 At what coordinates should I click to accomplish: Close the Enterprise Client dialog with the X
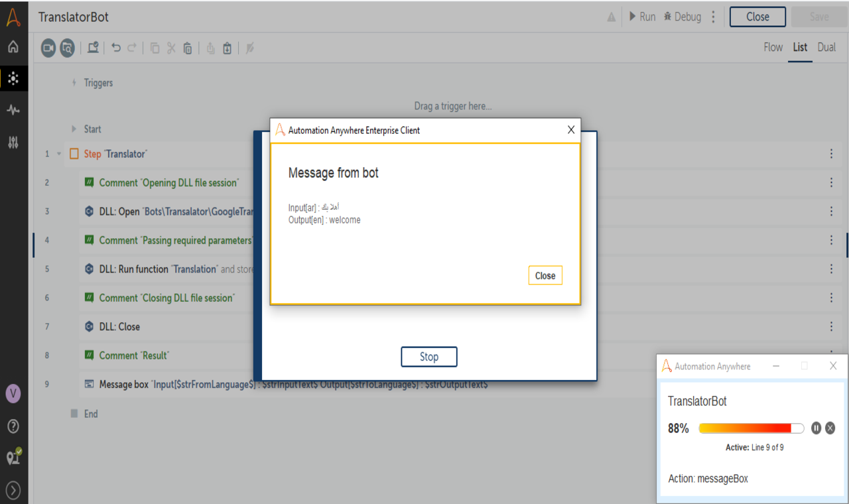pos(571,130)
